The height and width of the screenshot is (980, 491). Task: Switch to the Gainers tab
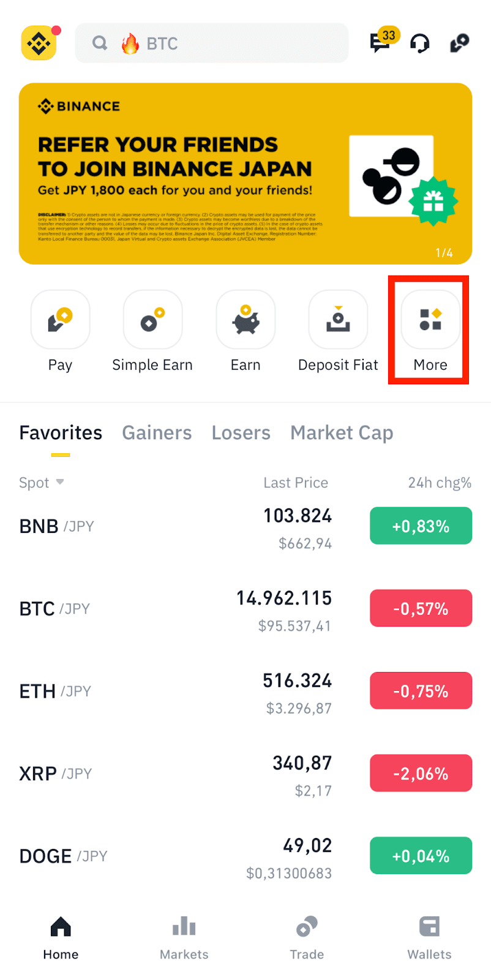[x=157, y=432]
